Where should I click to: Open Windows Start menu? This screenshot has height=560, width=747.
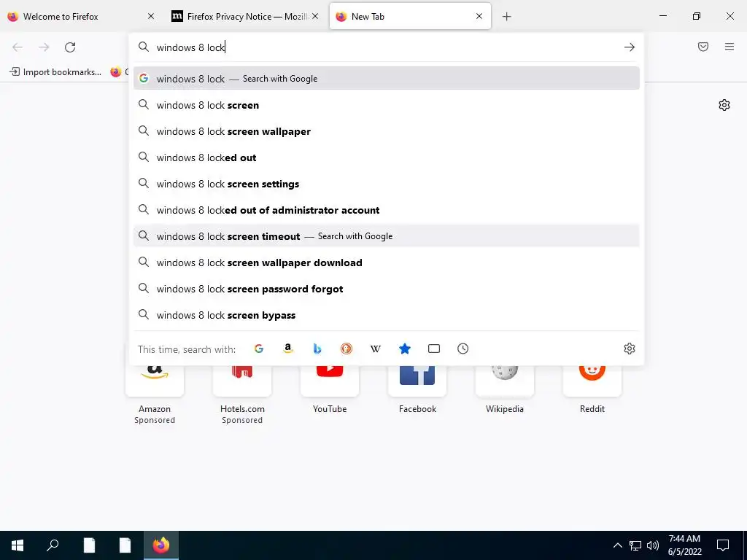[x=18, y=545]
